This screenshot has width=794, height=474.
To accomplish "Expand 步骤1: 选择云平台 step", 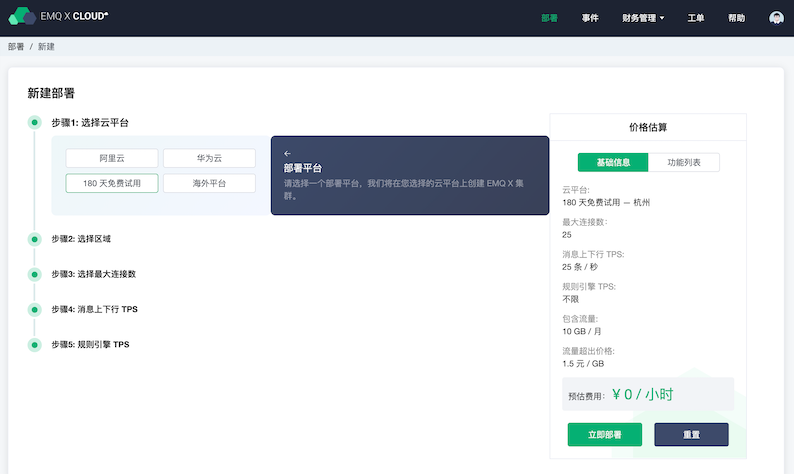I will [x=90, y=123].
